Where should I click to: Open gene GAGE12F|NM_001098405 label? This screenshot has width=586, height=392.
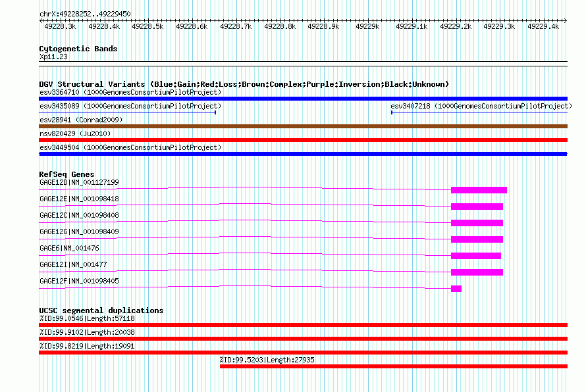[79, 281]
